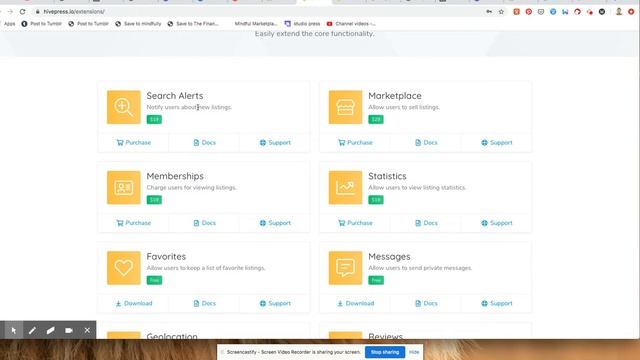The height and width of the screenshot is (360, 640).
Task: Click the Messages title
Action: click(389, 257)
